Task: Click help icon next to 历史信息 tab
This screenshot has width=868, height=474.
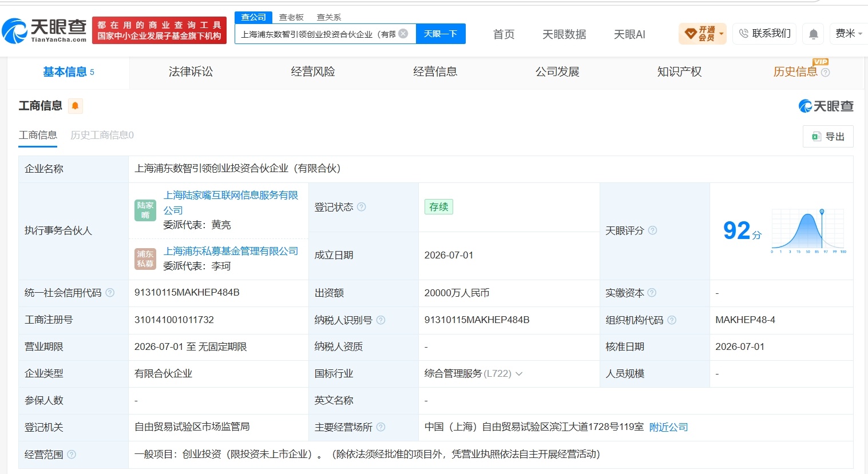Action: (825, 73)
